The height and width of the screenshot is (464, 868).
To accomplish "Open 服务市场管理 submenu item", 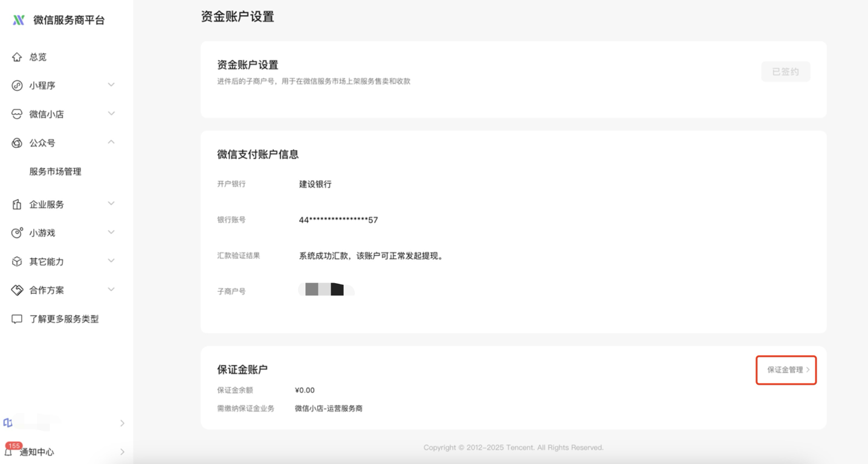I will [55, 171].
